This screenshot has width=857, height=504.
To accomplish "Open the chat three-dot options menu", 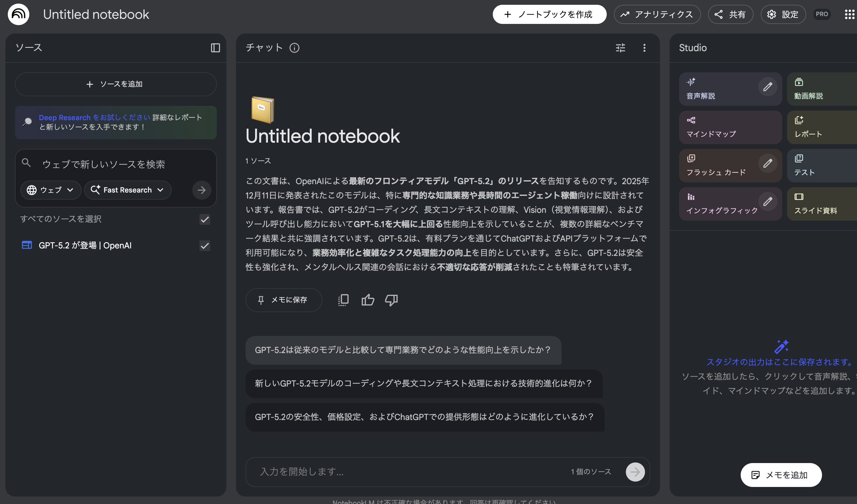I will tap(644, 48).
